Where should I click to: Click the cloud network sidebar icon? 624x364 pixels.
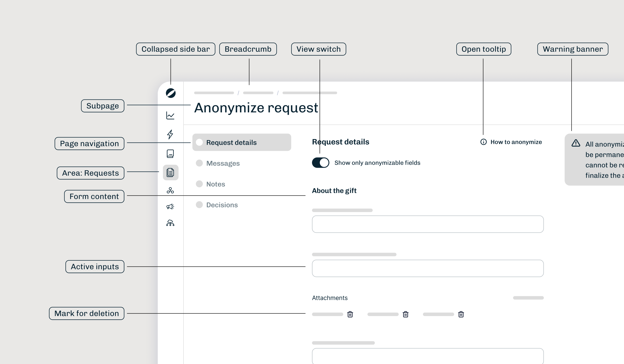click(170, 223)
